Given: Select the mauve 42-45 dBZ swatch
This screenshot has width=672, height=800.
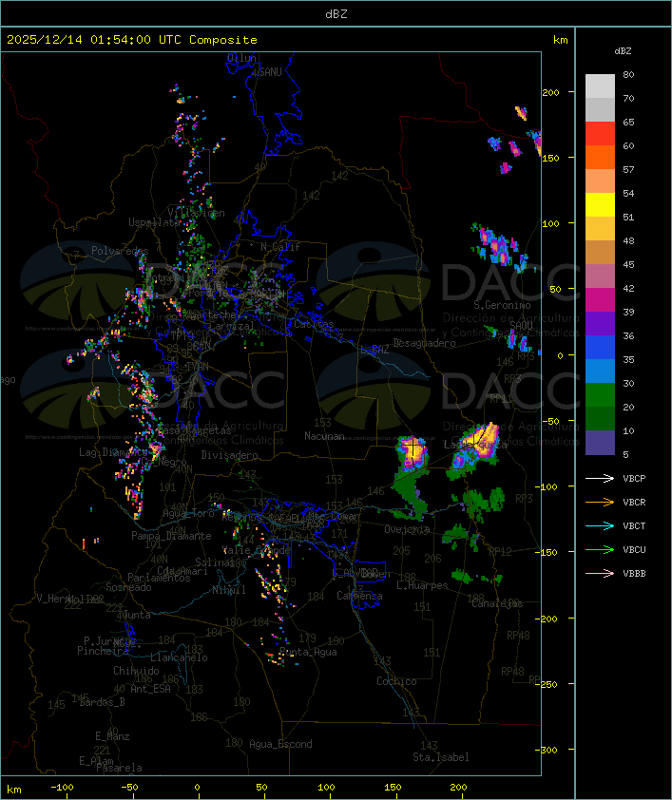Looking at the screenshot, I should coord(600,276).
